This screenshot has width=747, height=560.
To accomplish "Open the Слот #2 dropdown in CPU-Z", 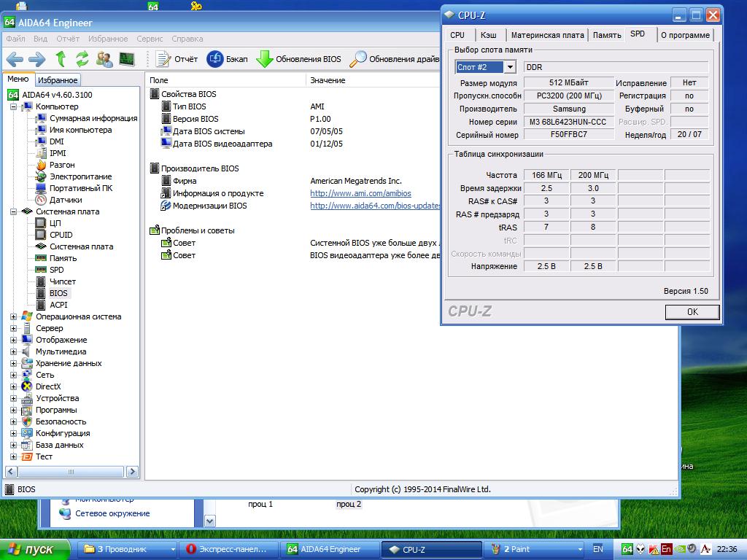I will [x=510, y=67].
